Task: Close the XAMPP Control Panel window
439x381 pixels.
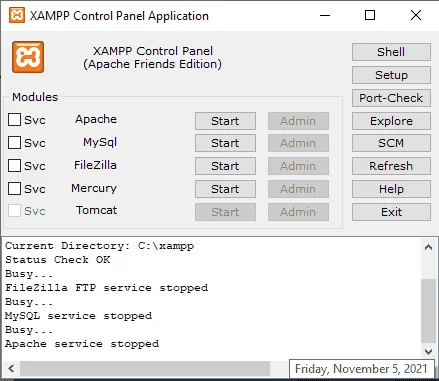Action: [416, 15]
